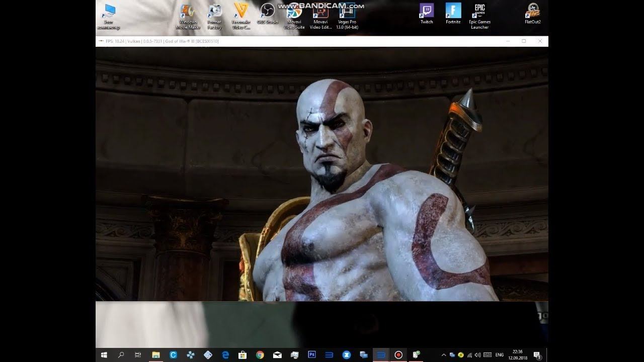The image size is (644, 362).
Task: Maximize the God of War III game window
Action: 524,41
